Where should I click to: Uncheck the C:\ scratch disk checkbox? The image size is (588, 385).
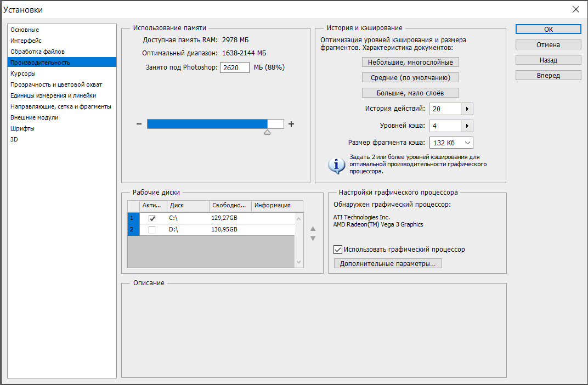[x=152, y=218]
